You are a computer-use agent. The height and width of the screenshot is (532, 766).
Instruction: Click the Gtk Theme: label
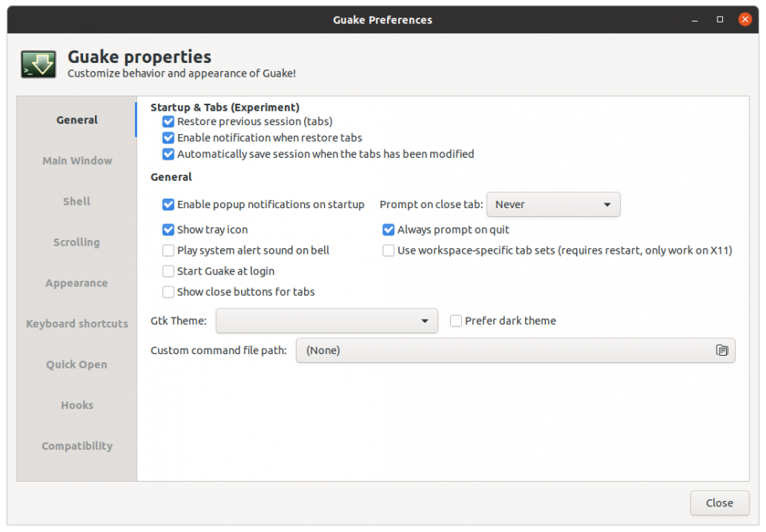coord(178,321)
